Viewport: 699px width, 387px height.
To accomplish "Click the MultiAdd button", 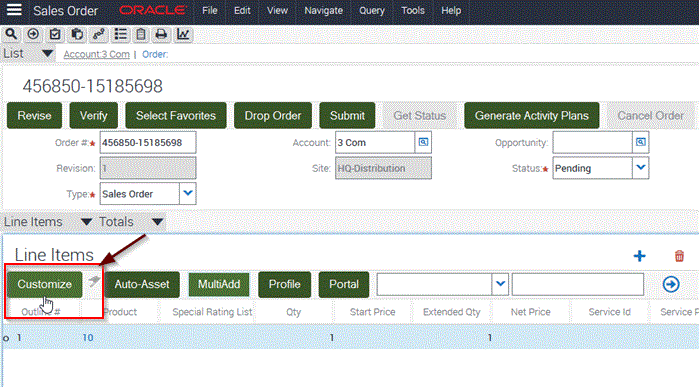I will click(x=219, y=284).
